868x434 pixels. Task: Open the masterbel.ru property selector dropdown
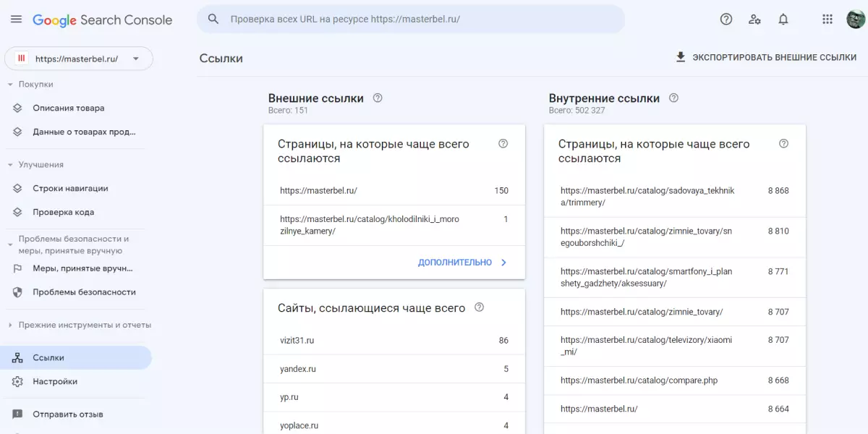tap(79, 59)
